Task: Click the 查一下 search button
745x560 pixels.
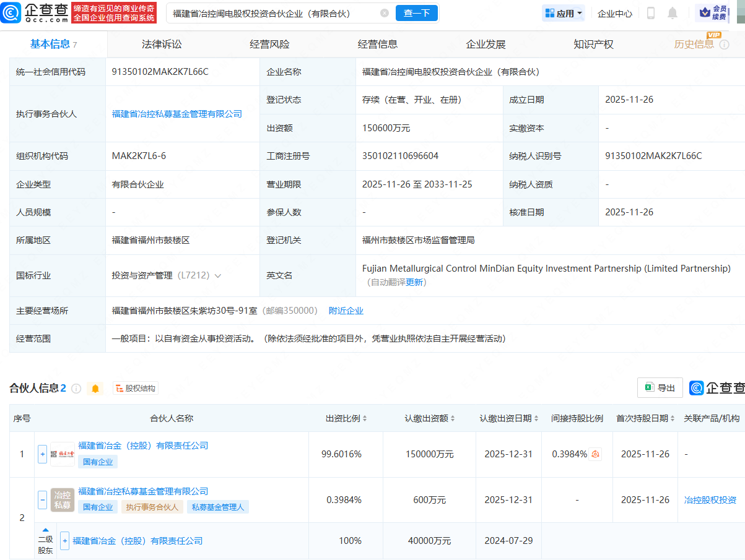Action: point(416,12)
